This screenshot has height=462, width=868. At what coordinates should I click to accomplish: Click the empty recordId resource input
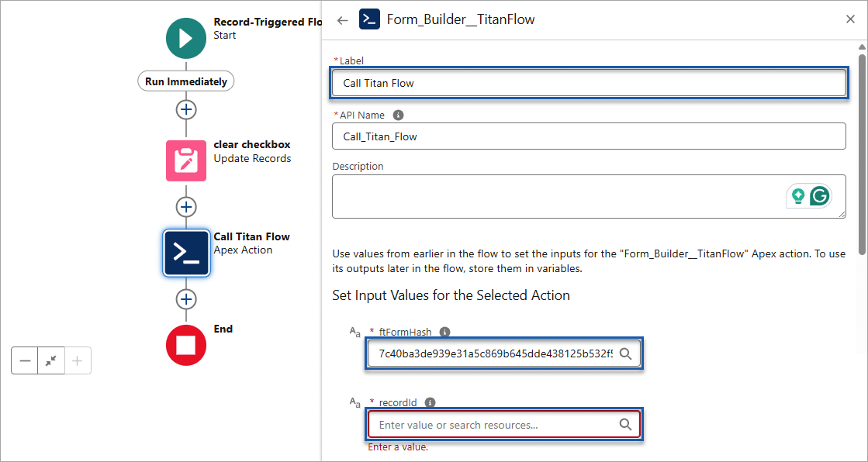(503, 425)
